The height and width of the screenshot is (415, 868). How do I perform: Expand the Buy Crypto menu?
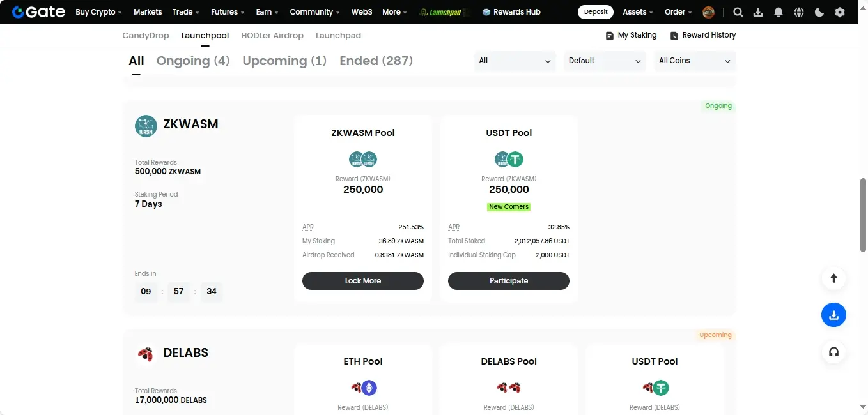pos(98,12)
